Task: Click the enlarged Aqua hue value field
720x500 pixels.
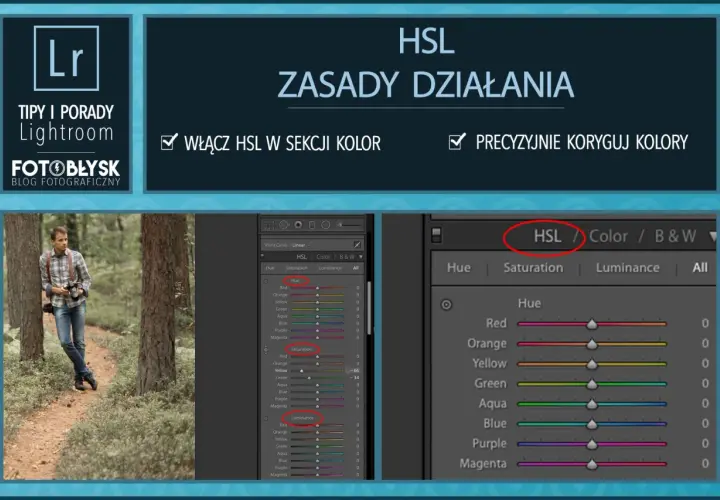Action: 705,403
